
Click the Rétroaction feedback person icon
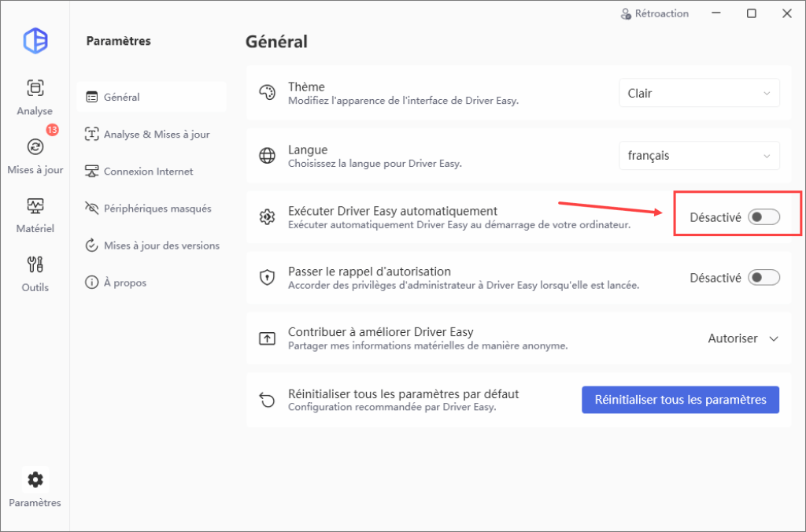pos(626,14)
